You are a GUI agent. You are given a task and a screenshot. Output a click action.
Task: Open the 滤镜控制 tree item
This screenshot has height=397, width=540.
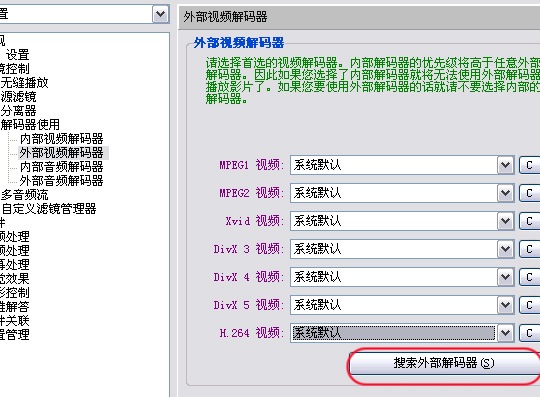15,69
